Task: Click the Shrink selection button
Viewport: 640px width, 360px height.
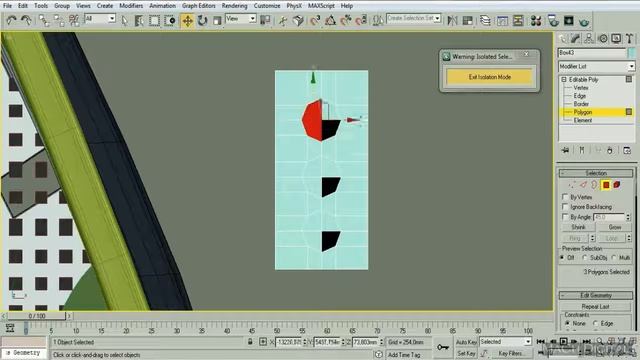Action: (x=578, y=227)
